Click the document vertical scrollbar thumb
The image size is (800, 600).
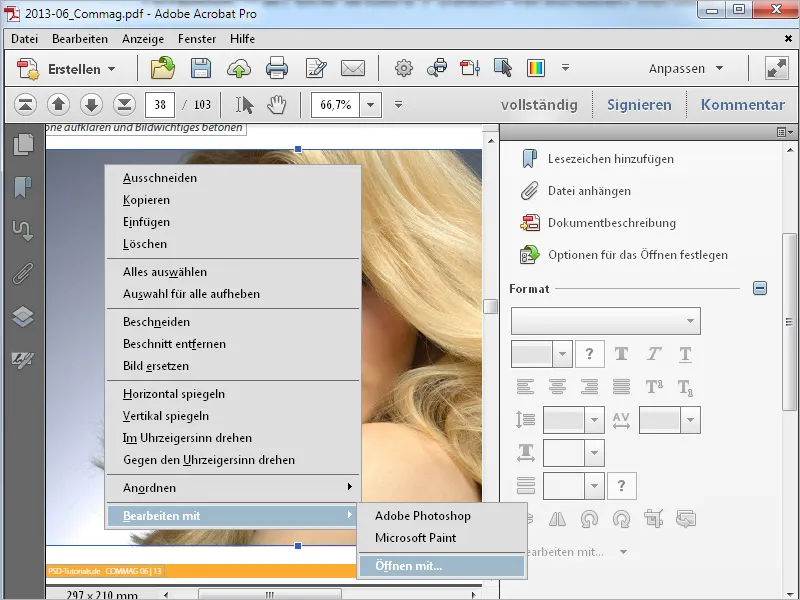click(490, 307)
